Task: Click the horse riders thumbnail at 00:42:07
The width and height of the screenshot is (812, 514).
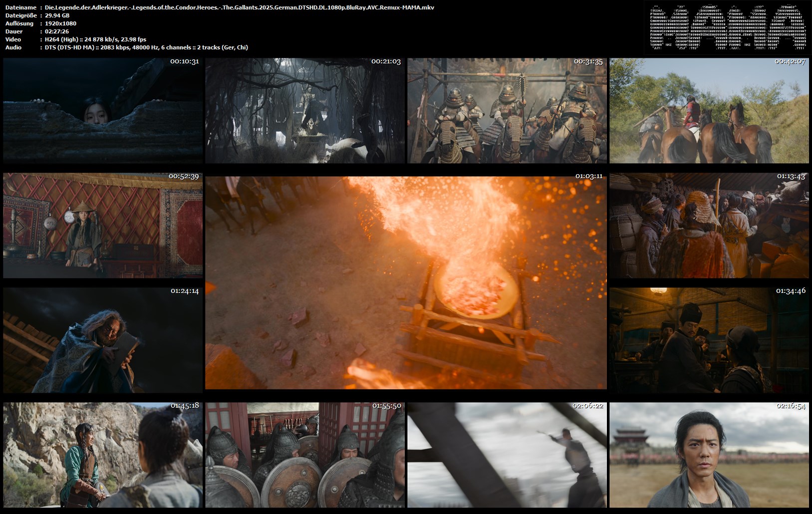Action: tap(709, 110)
